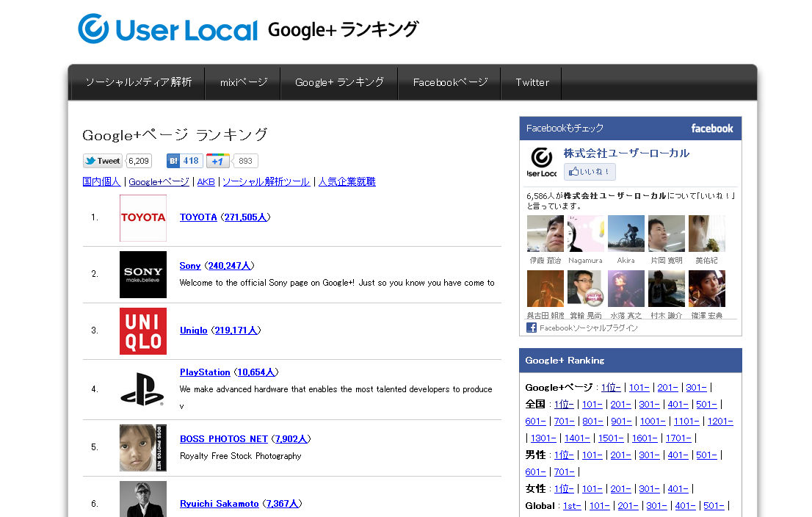Click Nagamura profile photo
The image size is (812, 517).
coord(586,234)
